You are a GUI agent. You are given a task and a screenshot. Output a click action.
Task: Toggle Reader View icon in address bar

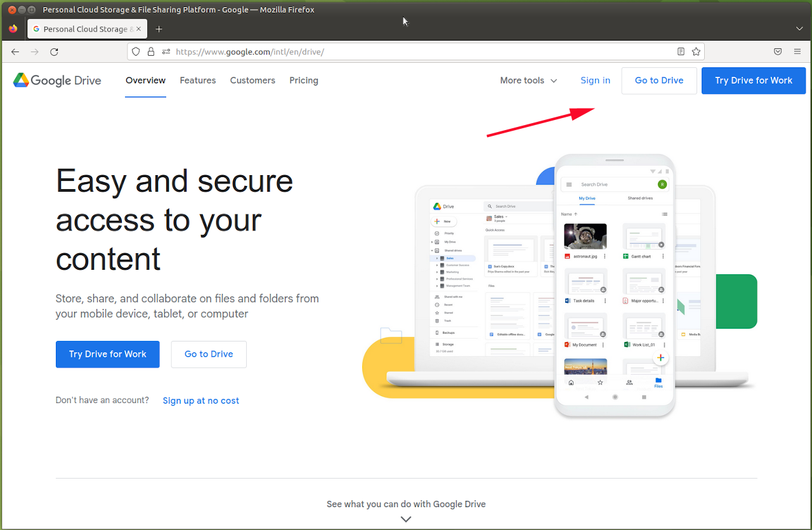[681, 52]
